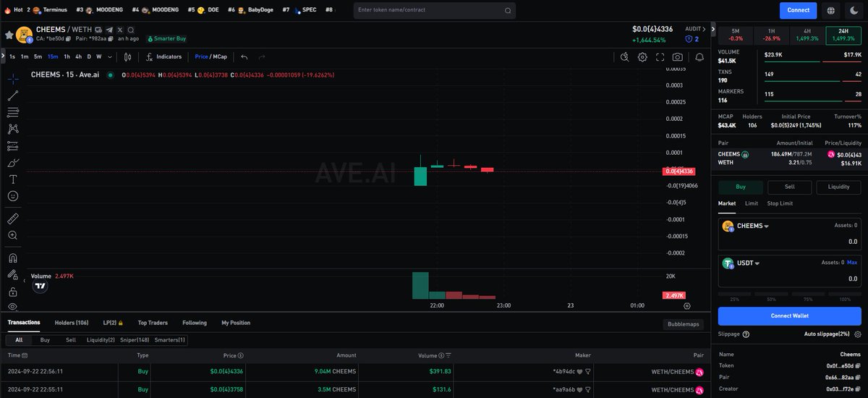Filter transactions by Sniper(148)
This screenshot has height=398, width=868.
click(x=135, y=339)
